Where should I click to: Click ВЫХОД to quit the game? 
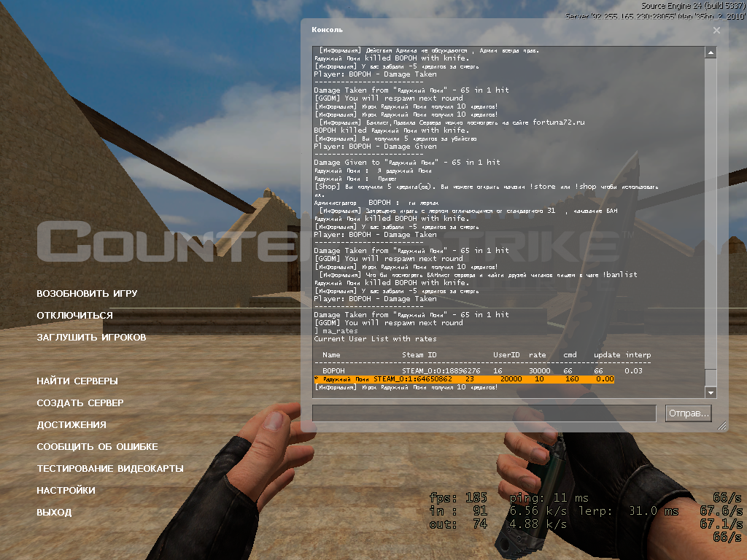point(54,513)
